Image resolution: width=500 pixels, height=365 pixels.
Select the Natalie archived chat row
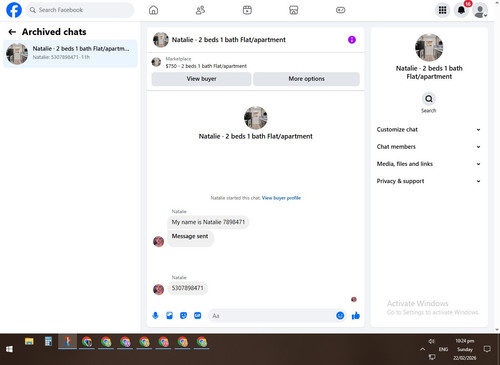tap(70, 54)
